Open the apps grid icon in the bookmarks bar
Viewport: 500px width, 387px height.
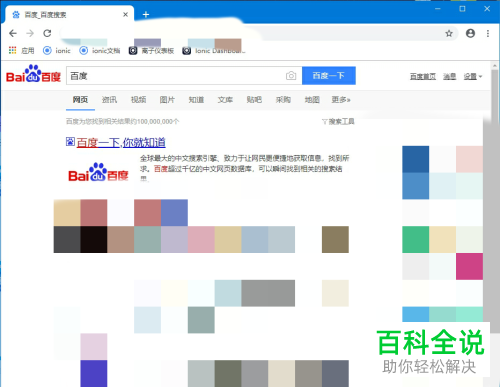pyautogui.click(x=13, y=50)
